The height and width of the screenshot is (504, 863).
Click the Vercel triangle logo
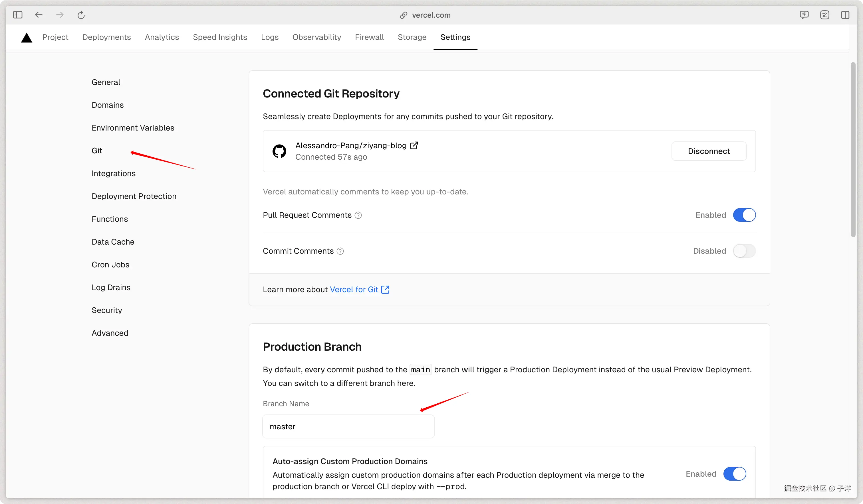click(x=26, y=38)
